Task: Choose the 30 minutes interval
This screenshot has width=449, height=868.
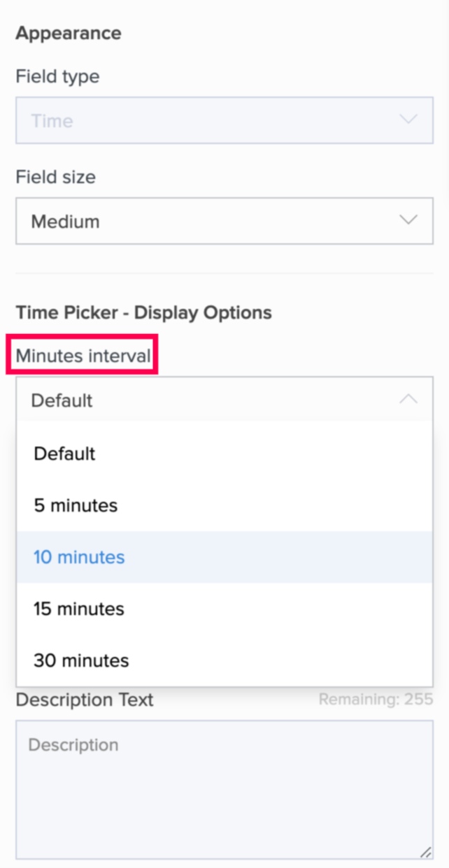Action: pyautogui.click(x=81, y=660)
